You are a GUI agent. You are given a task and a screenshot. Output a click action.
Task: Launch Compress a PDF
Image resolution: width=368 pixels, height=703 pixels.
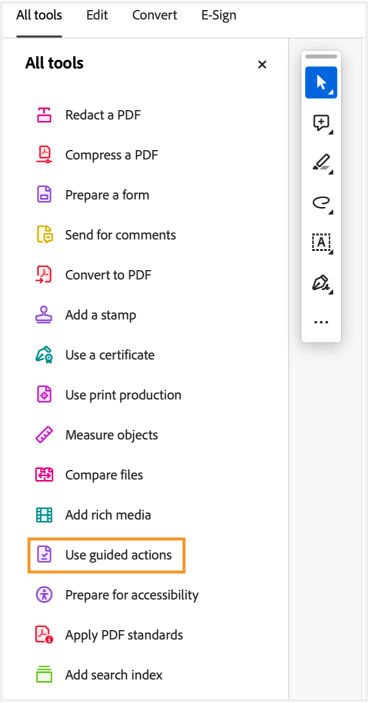pyautogui.click(x=112, y=155)
